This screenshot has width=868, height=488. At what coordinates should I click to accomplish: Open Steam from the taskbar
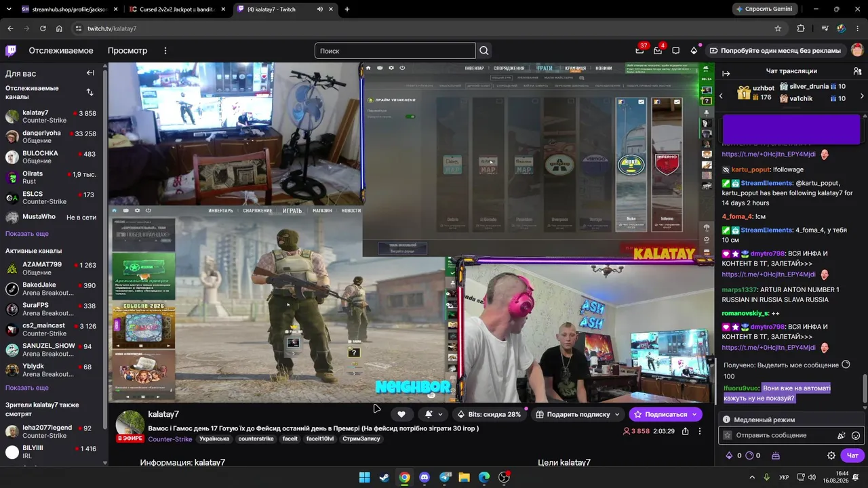click(384, 477)
